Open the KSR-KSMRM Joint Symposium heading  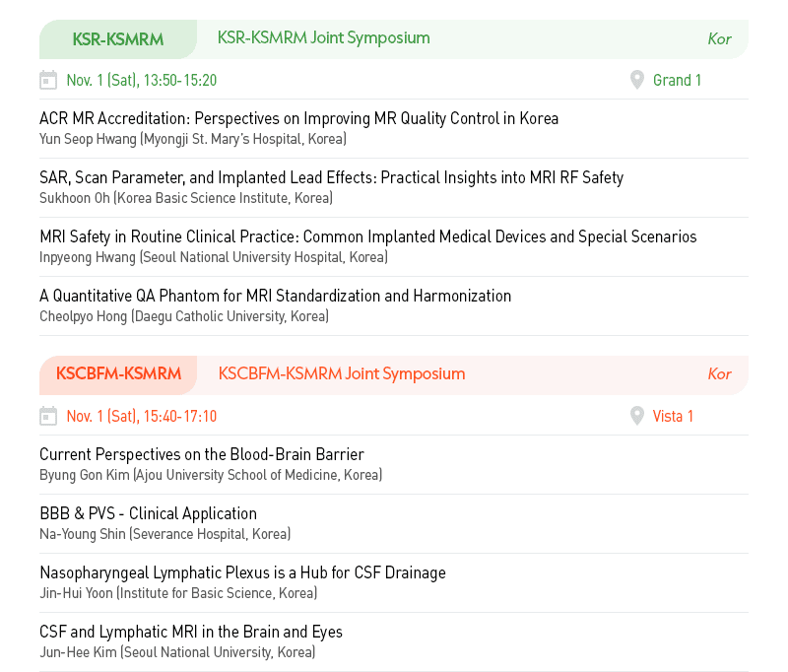pos(324,38)
